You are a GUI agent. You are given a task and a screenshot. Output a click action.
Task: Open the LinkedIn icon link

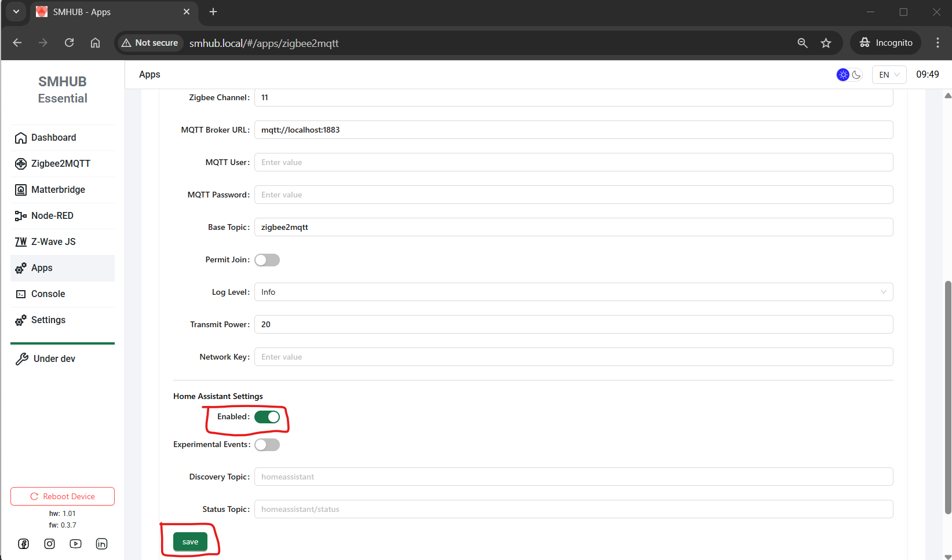coord(101,544)
